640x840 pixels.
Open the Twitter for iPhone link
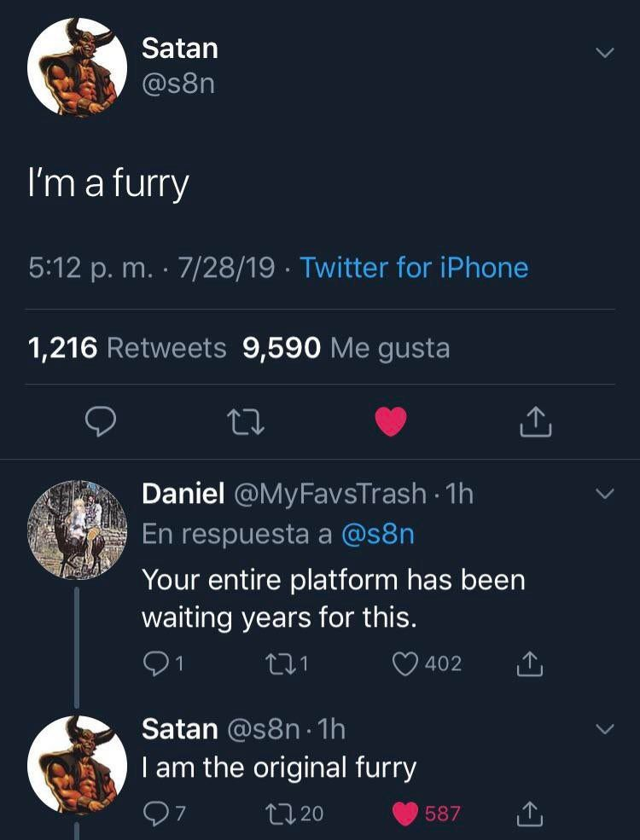414,268
